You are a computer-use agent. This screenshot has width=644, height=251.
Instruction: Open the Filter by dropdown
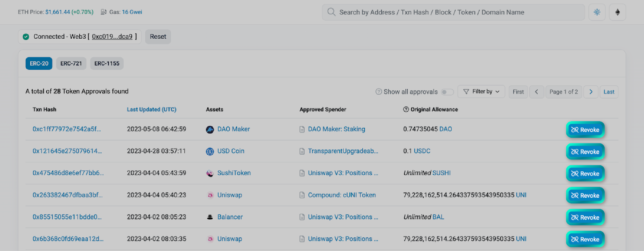481,92
